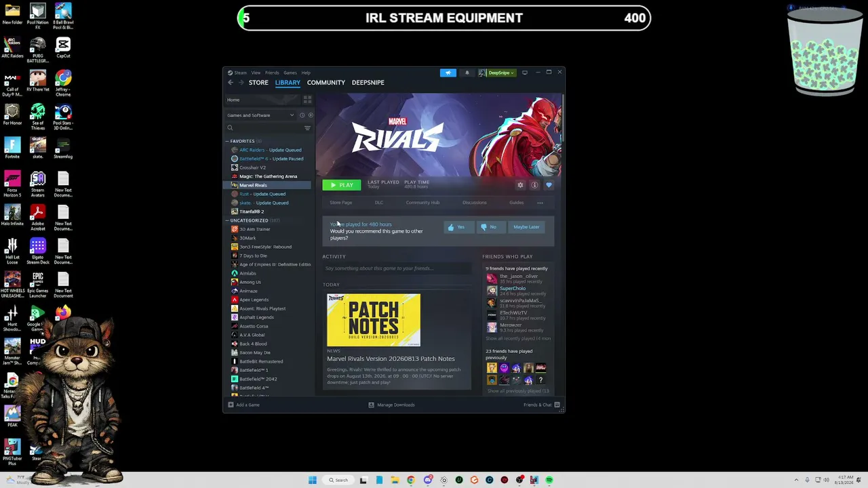The image size is (868, 488).
Task: Launch Spotify from the taskbar
Action: (549, 480)
